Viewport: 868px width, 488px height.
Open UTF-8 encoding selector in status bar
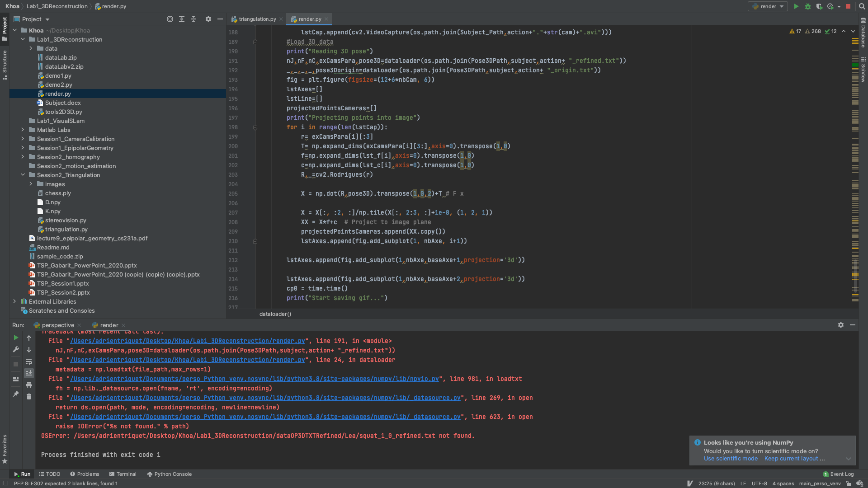click(x=759, y=483)
